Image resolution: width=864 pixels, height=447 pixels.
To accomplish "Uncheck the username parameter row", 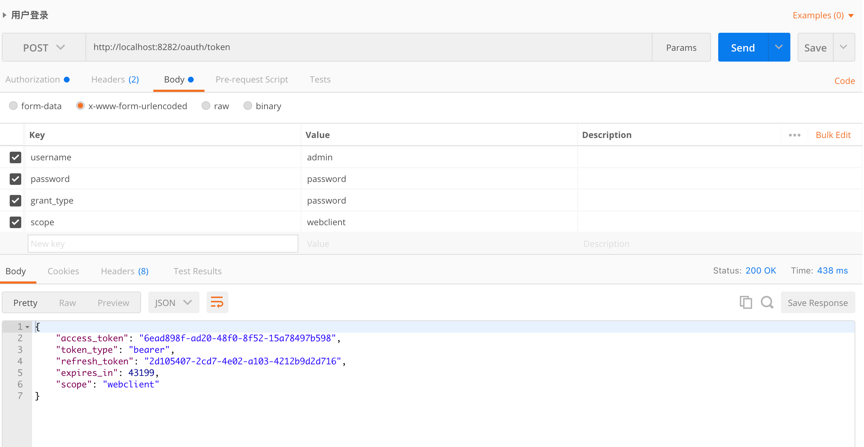I will (x=15, y=157).
